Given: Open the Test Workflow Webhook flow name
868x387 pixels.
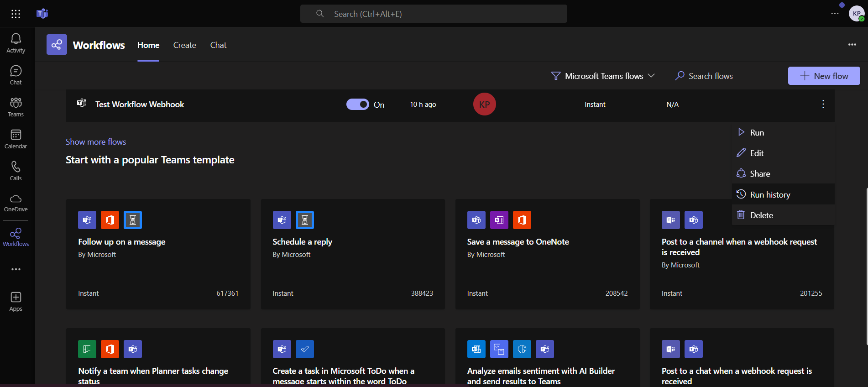Looking at the screenshot, I should (140, 105).
